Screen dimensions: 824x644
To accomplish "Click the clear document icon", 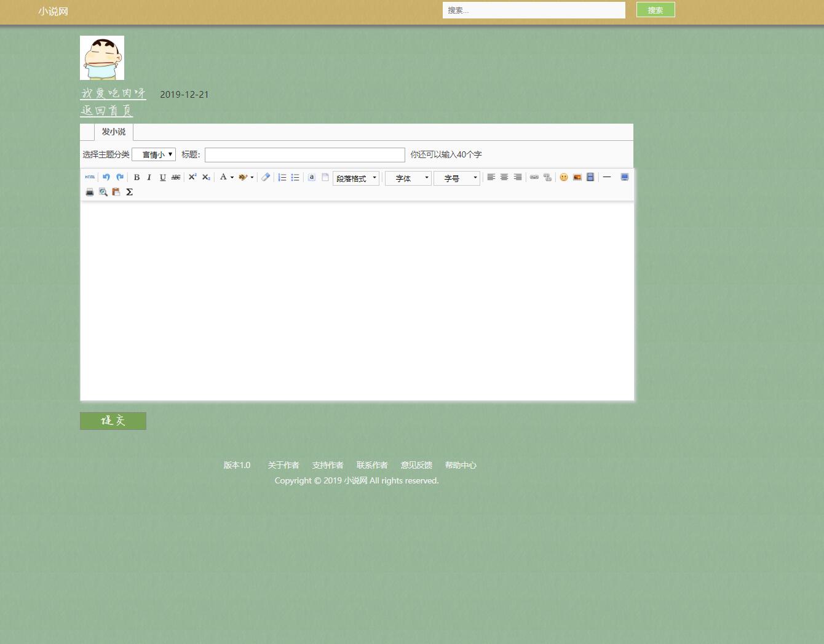I will pyautogui.click(x=325, y=177).
